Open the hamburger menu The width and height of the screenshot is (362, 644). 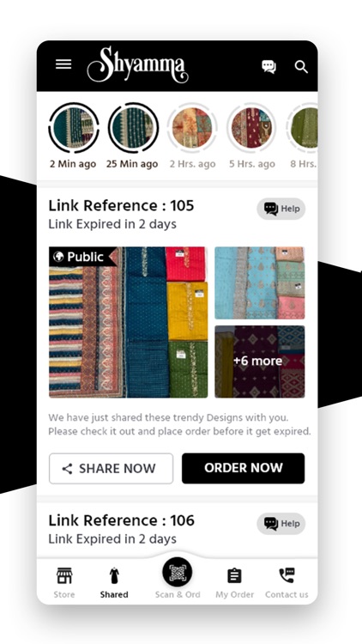(63, 64)
